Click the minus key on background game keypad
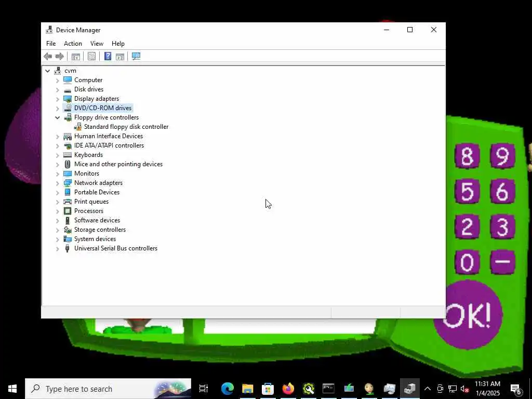The image size is (532, 399). [x=503, y=262]
